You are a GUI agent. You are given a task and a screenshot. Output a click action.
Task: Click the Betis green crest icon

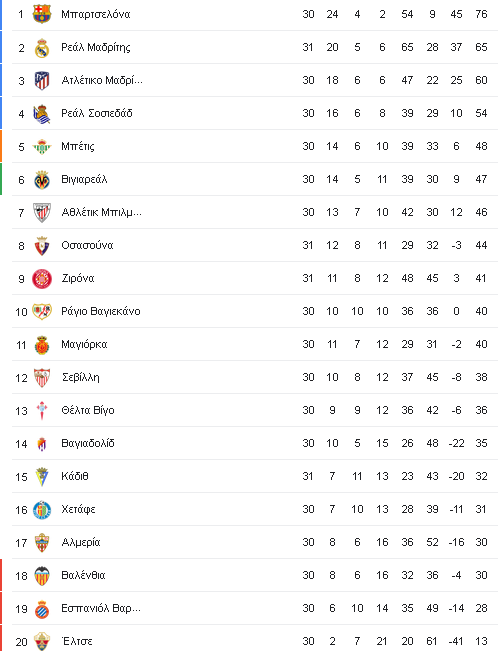[x=42, y=146]
